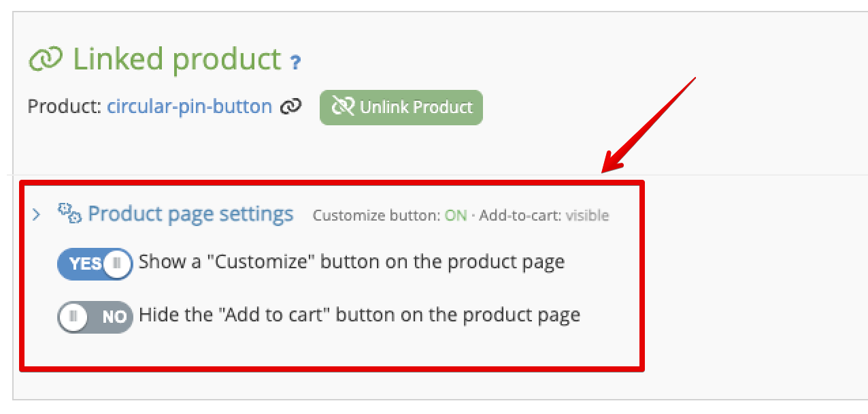Image resolution: width=868 pixels, height=414 pixels.
Task: Click the gears icon beside Product page settings
Action: coord(69,214)
